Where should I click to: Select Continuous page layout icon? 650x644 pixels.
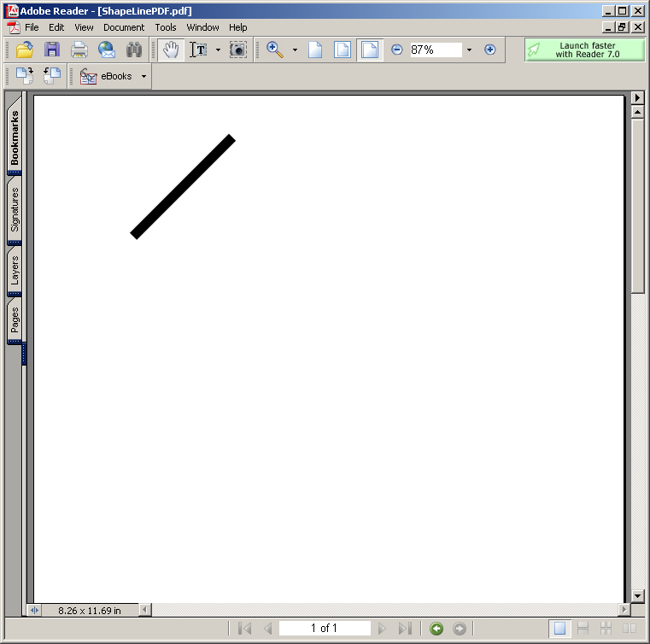tap(583, 629)
